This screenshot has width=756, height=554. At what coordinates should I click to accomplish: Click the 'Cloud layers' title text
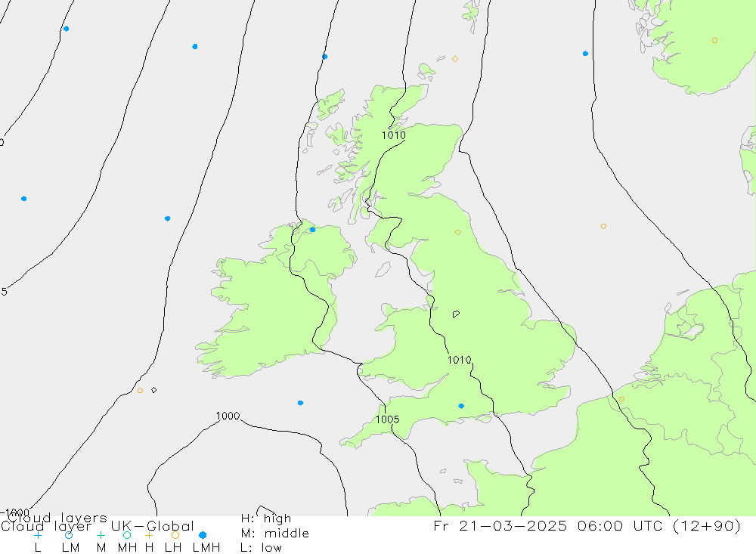click(57, 518)
